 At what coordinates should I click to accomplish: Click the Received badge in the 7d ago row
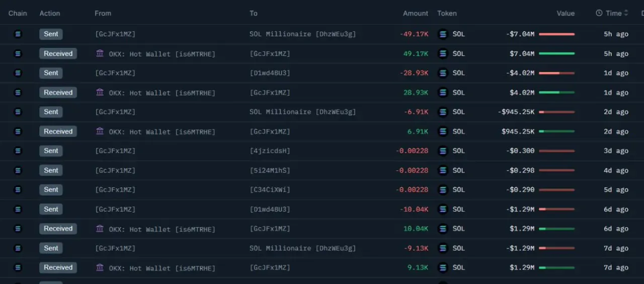pyautogui.click(x=58, y=267)
